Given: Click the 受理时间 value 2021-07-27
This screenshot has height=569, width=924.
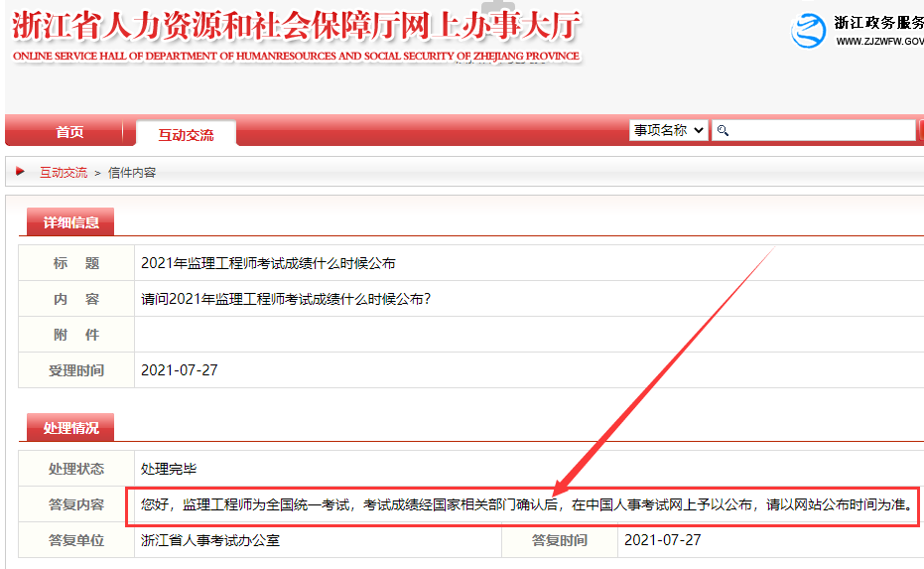Looking at the screenshot, I should (x=179, y=370).
